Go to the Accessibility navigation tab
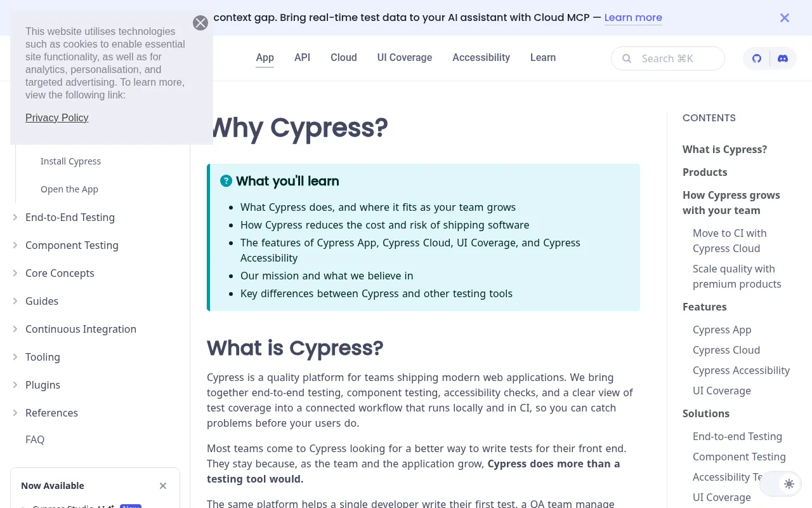The width and height of the screenshot is (812, 508). pos(481,58)
